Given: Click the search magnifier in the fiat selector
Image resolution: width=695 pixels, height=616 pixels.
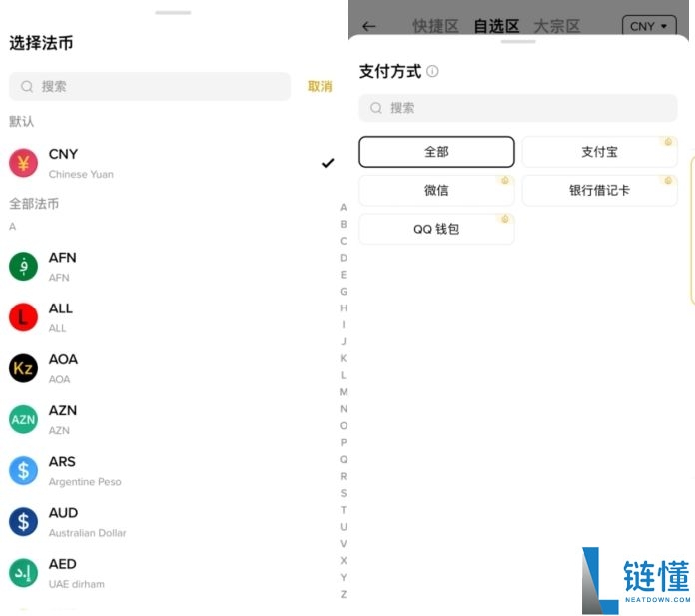Looking at the screenshot, I should 27,87.
